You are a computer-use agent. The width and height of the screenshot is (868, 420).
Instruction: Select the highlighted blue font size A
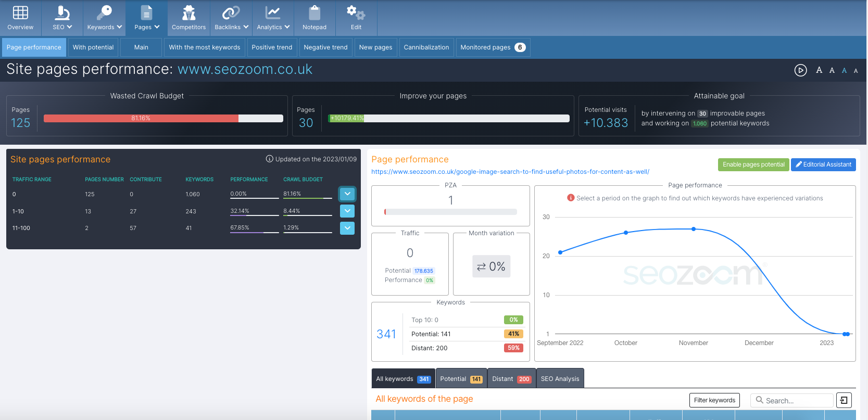coord(845,71)
